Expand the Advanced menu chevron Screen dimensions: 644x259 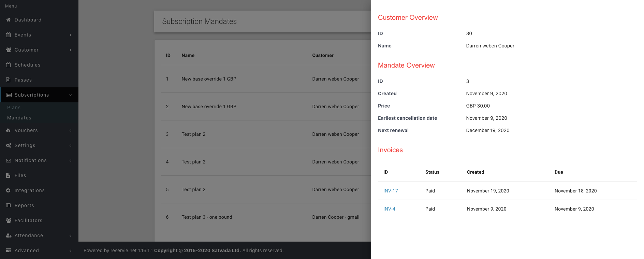(71, 250)
